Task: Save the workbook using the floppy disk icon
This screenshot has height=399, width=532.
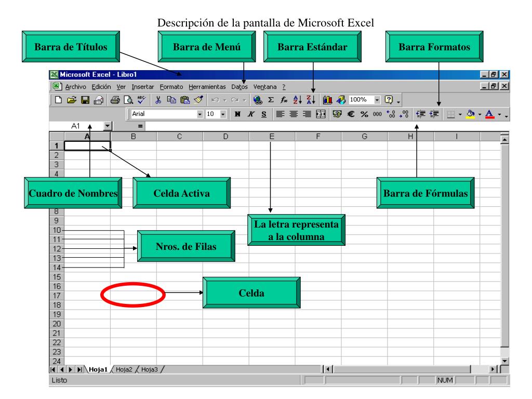Action: [x=85, y=100]
